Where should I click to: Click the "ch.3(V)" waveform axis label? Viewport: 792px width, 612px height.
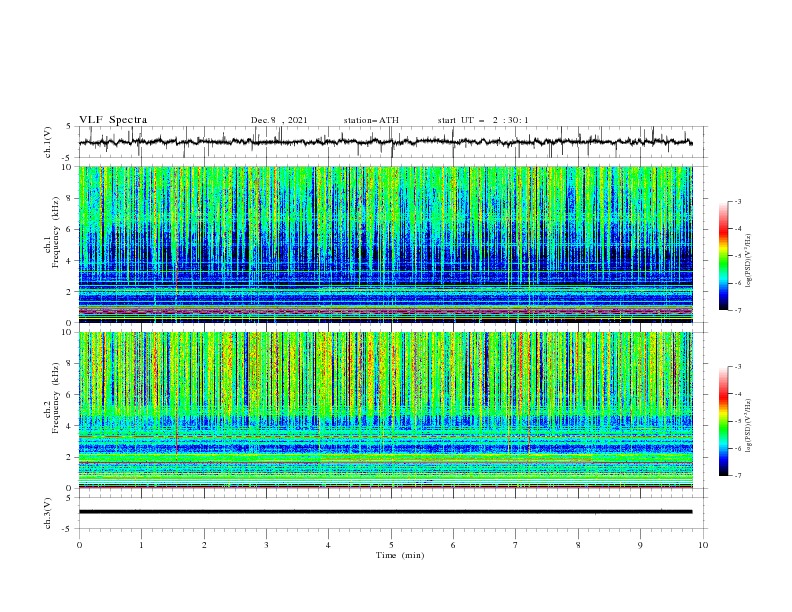point(48,513)
